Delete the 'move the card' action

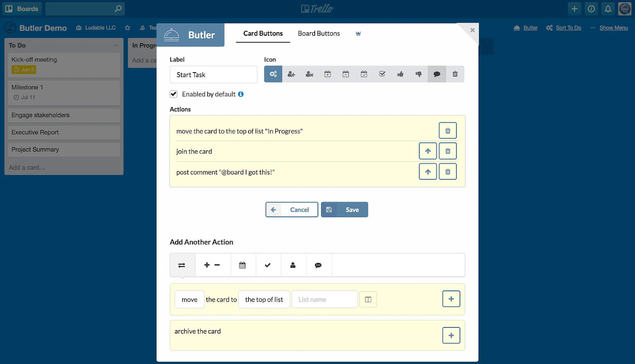448,130
